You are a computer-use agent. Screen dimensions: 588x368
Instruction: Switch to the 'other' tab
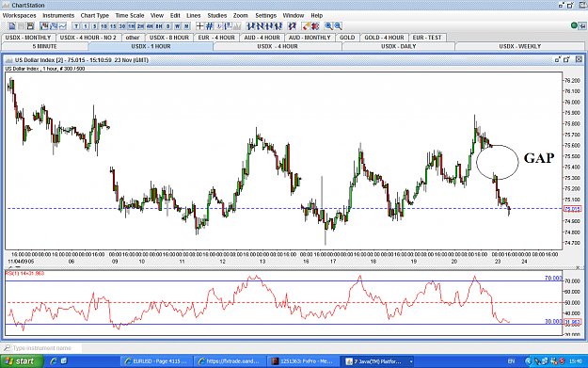point(133,38)
